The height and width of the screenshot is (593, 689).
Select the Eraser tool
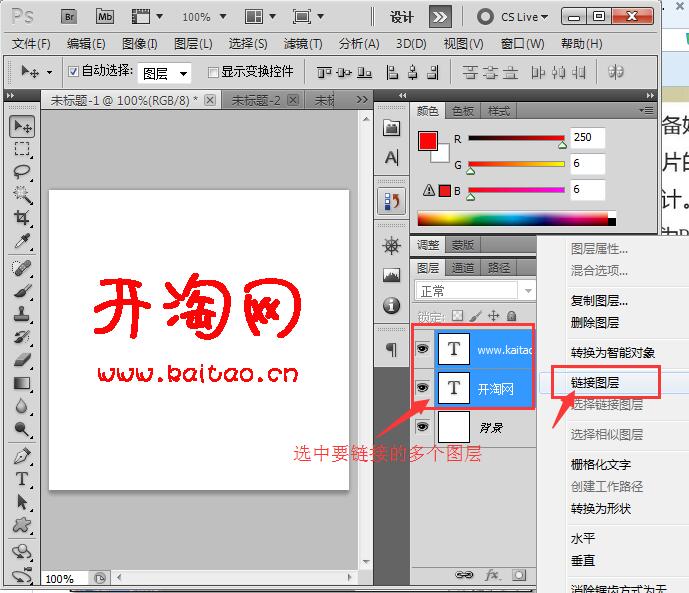[x=22, y=360]
